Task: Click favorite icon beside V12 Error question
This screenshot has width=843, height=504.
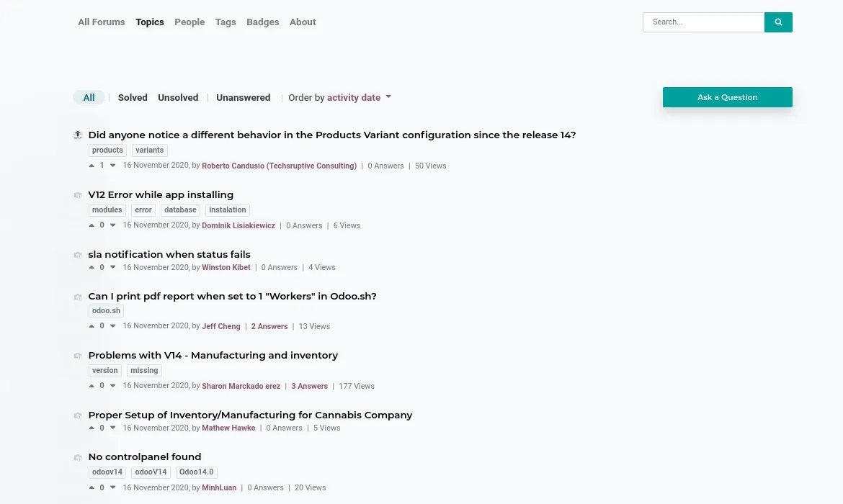Action: pyautogui.click(x=77, y=195)
